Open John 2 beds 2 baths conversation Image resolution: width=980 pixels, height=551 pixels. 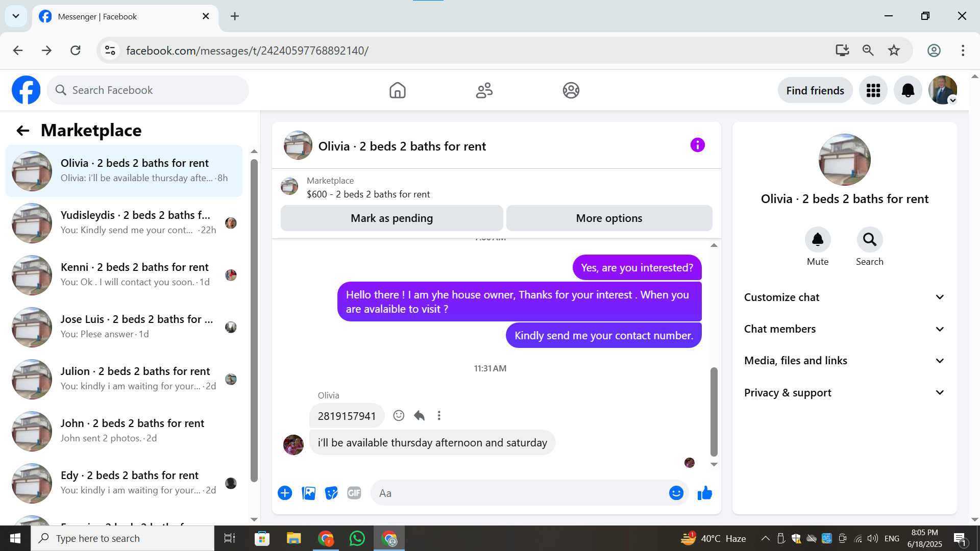coord(124,431)
